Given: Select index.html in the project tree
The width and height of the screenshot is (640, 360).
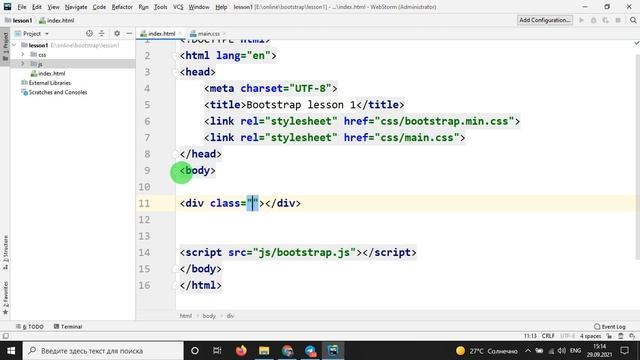Looking at the screenshot, I should coord(51,73).
